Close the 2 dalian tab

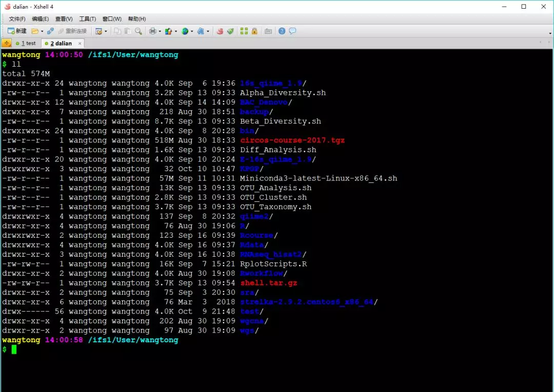click(80, 43)
